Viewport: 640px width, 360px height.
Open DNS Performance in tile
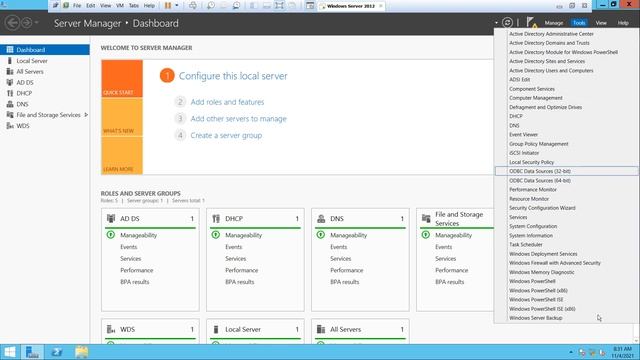click(347, 270)
